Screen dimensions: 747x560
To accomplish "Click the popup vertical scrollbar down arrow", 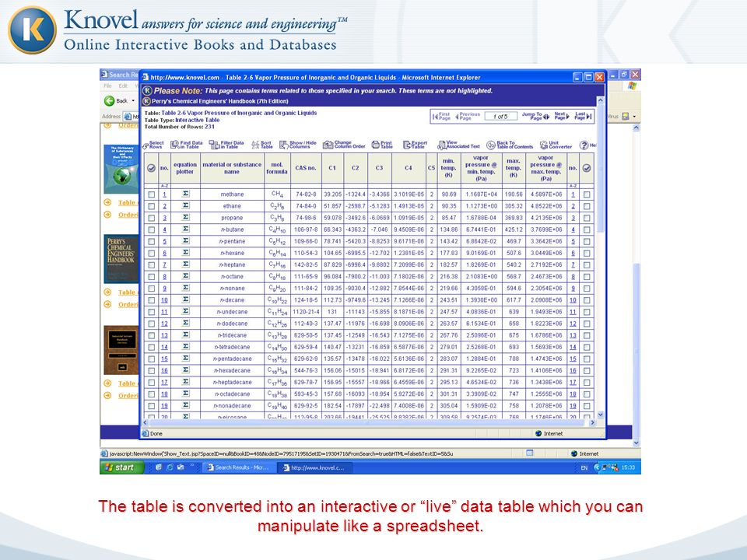I will click(x=601, y=415).
